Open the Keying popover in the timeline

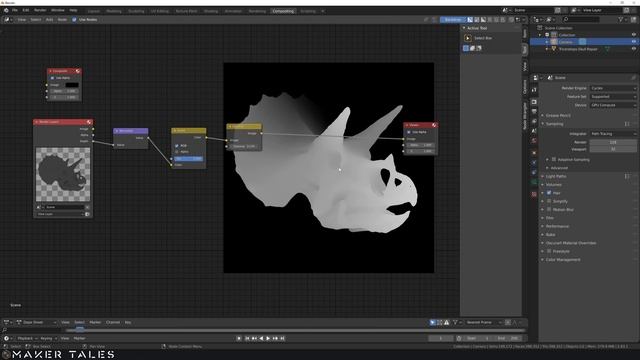[48, 338]
